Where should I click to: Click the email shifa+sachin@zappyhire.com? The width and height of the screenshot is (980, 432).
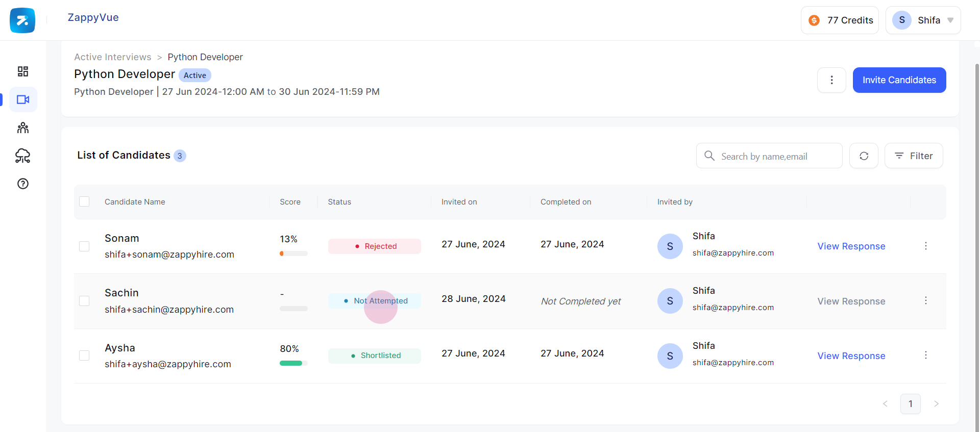[x=169, y=310]
